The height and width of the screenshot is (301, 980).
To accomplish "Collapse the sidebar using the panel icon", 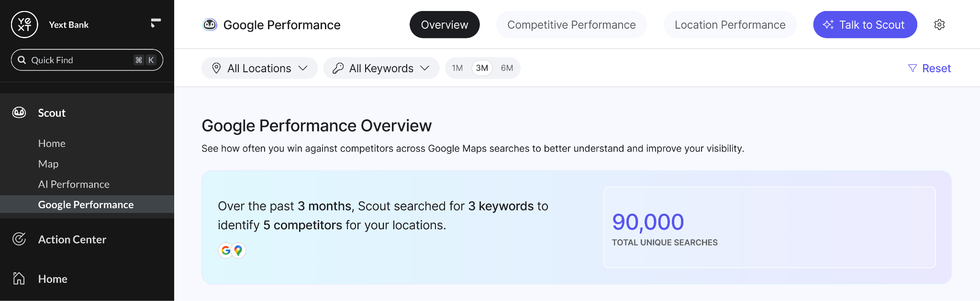I will click(x=156, y=23).
